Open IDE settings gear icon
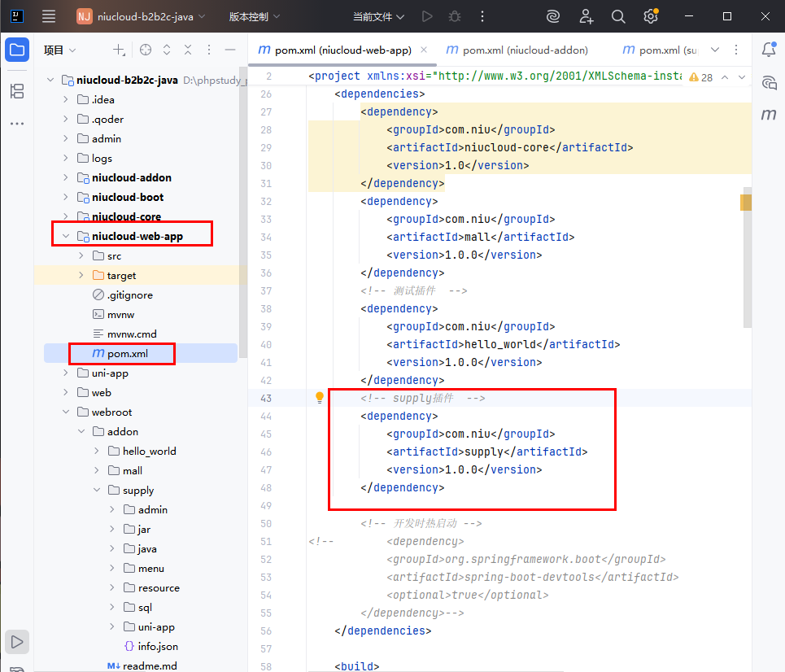Image resolution: width=785 pixels, height=672 pixels. tap(650, 16)
